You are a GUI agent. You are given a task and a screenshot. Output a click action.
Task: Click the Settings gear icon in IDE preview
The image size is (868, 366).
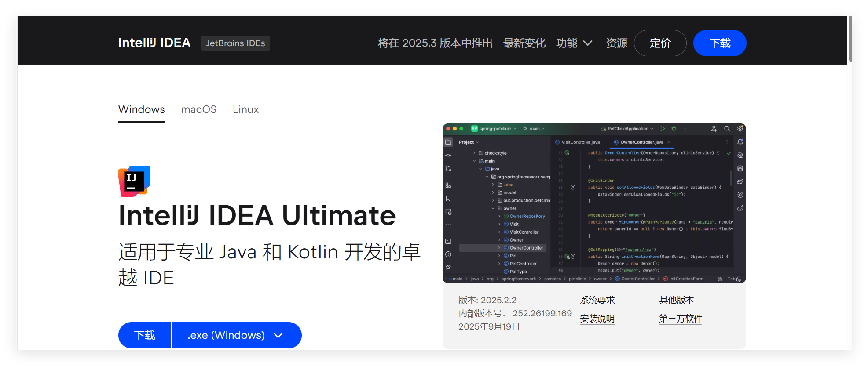click(x=740, y=129)
